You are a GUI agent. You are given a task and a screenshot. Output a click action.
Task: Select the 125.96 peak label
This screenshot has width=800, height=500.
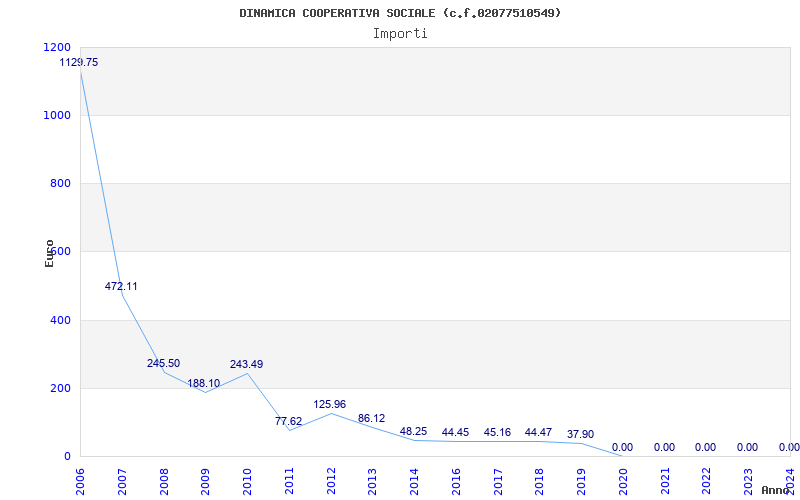(330, 405)
